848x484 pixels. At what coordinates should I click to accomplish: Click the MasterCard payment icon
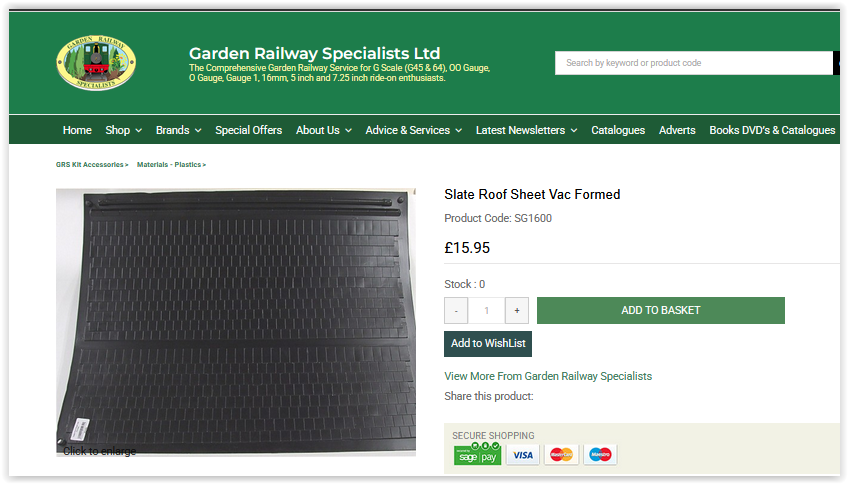[561, 455]
